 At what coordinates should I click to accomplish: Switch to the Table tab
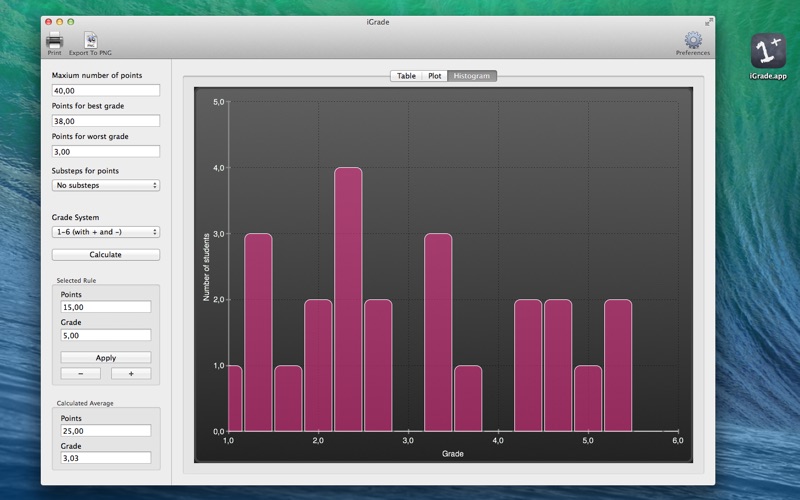(x=406, y=76)
